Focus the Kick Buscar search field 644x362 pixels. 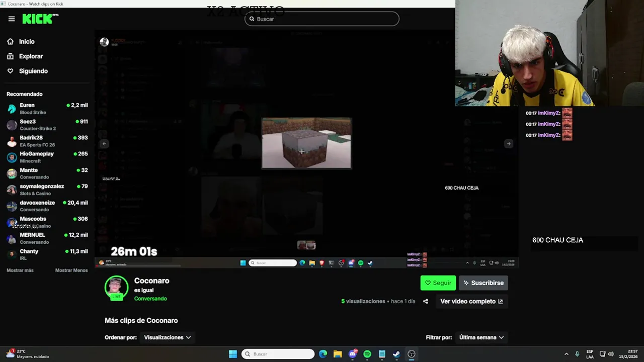pos(322,19)
